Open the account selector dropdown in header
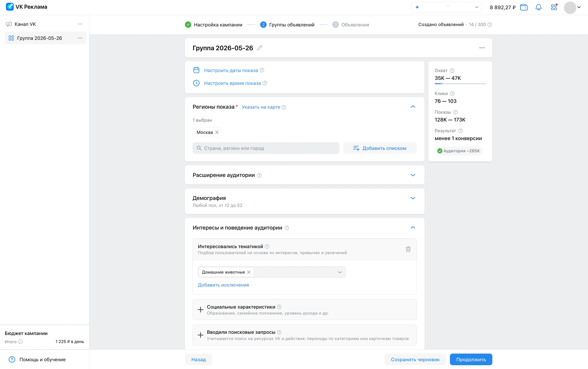Screen dimensions: 588x369 (x=446, y=7)
